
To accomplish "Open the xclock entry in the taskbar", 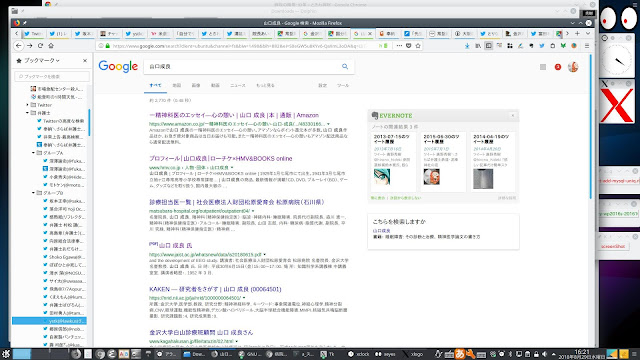I will pyautogui.click(x=359, y=354).
